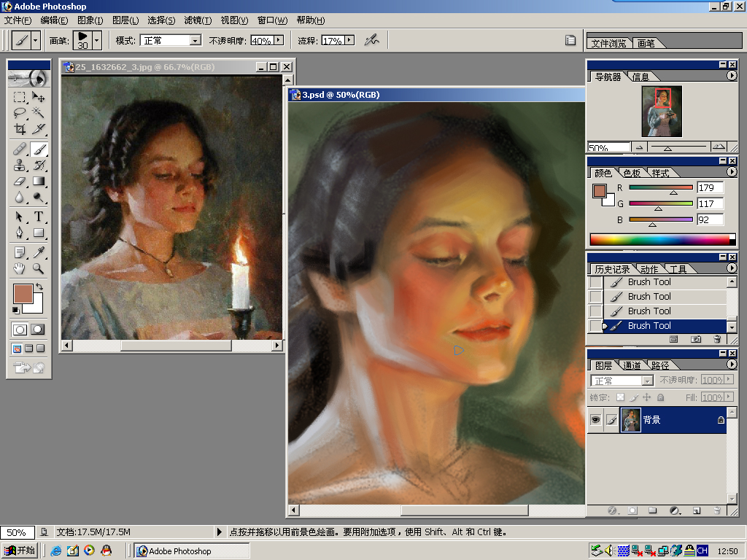Screen dimensions: 747x560
Task: Click Navigator zoom in mountains button
Action: click(x=719, y=147)
